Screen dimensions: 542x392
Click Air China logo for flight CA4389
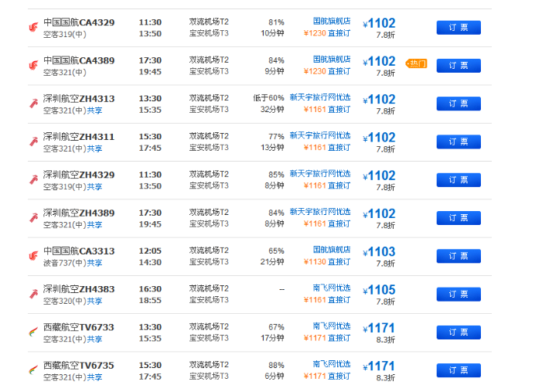(x=33, y=65)
